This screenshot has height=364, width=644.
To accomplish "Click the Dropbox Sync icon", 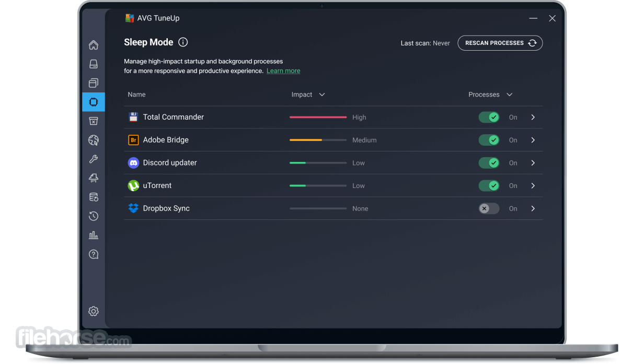I will click(133, 208).
